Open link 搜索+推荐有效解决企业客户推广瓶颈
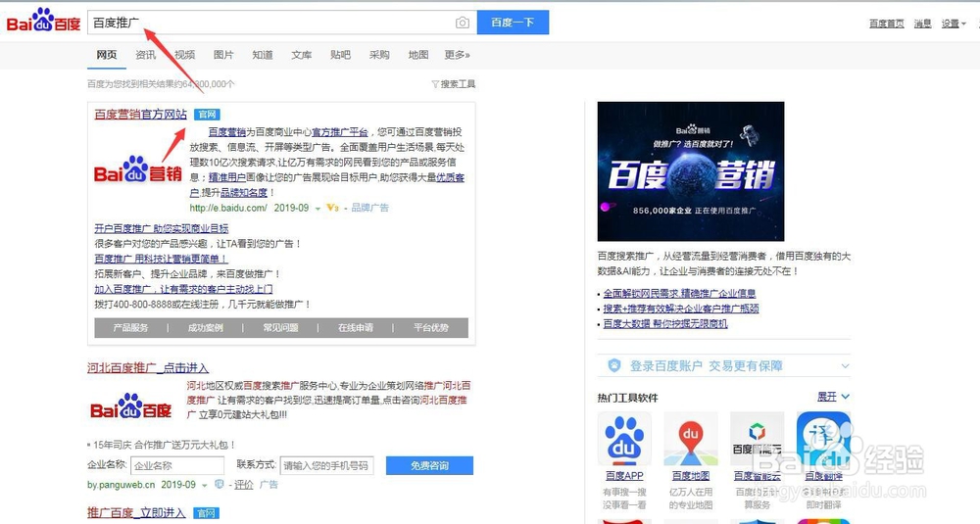This screenshot has height=524, width=980. pyautogui.click(x=681, y=309)
